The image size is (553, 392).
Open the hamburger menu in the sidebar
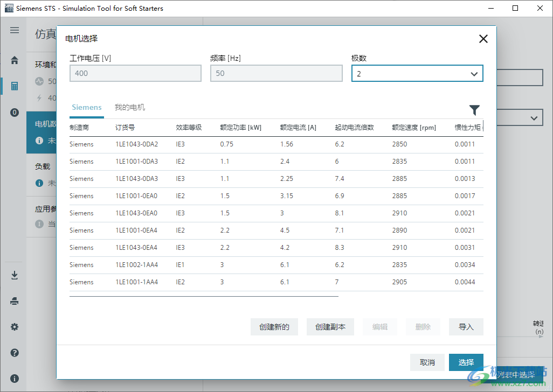coord(15,30)
